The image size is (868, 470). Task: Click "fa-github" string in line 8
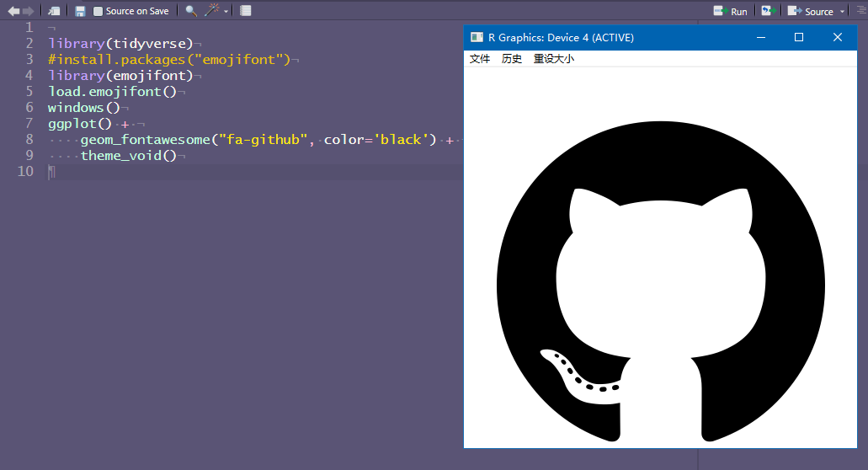click(x=263, y=140)
